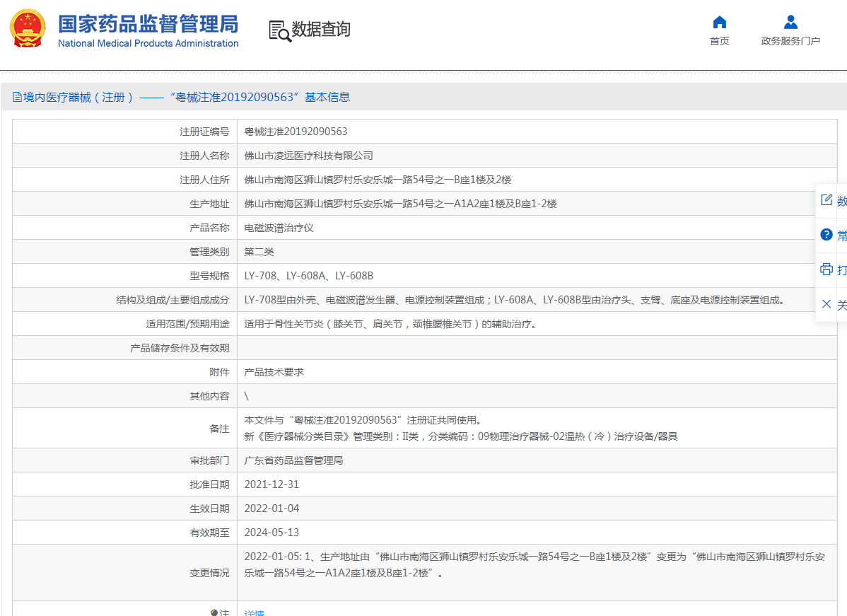Screen dimensions: 847x616
Task: Open the 数据查询 search icon
Action: (280, 31)
